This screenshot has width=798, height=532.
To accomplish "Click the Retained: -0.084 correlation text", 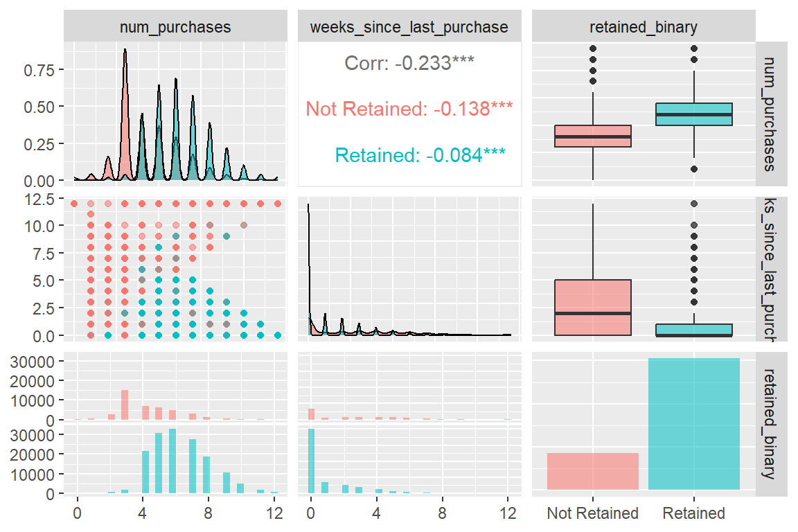I will 420,154.
